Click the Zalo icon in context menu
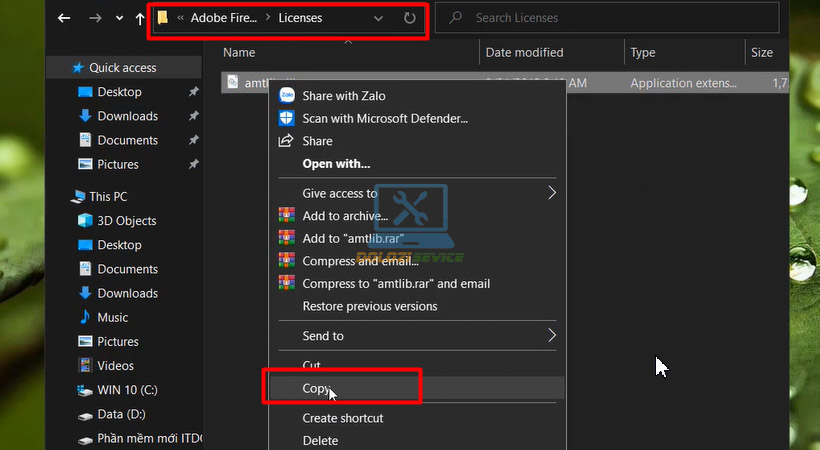The image size is (820, 450). [x=287, y=96]
